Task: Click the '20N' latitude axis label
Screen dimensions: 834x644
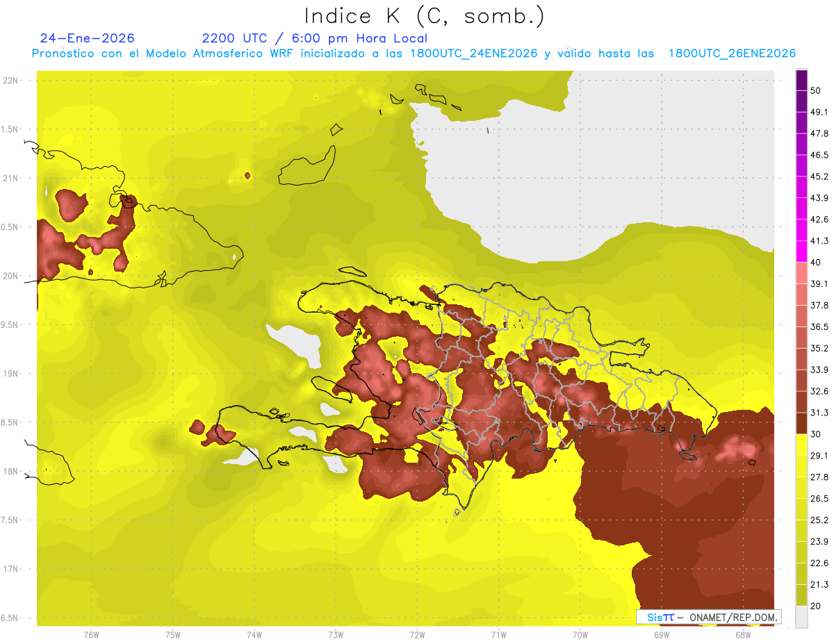Action: pyautogui.click(x=11, y=276)
